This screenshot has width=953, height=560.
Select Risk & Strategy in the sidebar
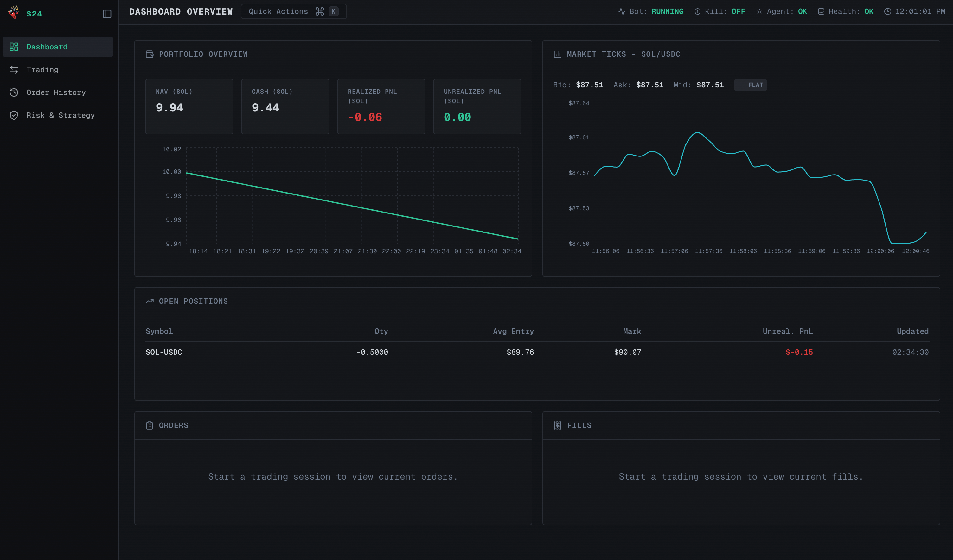(60, 115)
